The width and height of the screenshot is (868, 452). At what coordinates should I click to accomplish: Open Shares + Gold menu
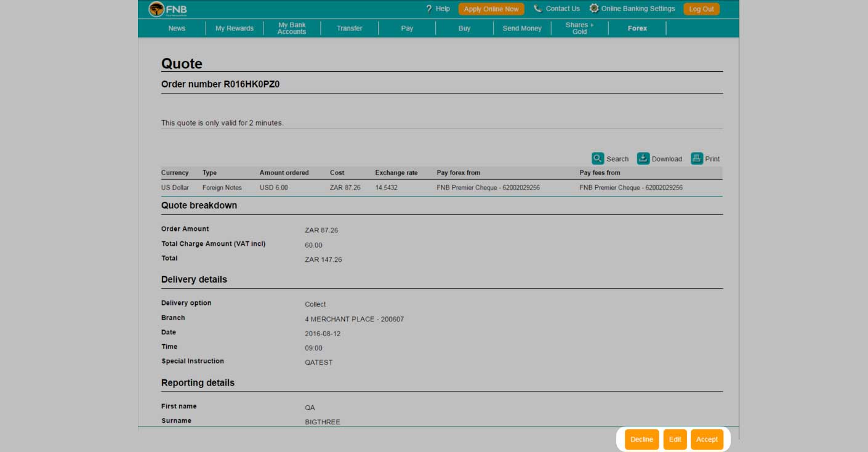[x=580, y=28]
